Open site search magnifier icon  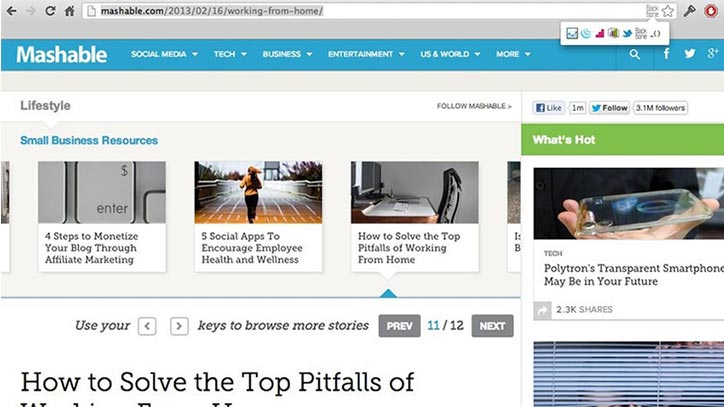click(635, 55)
